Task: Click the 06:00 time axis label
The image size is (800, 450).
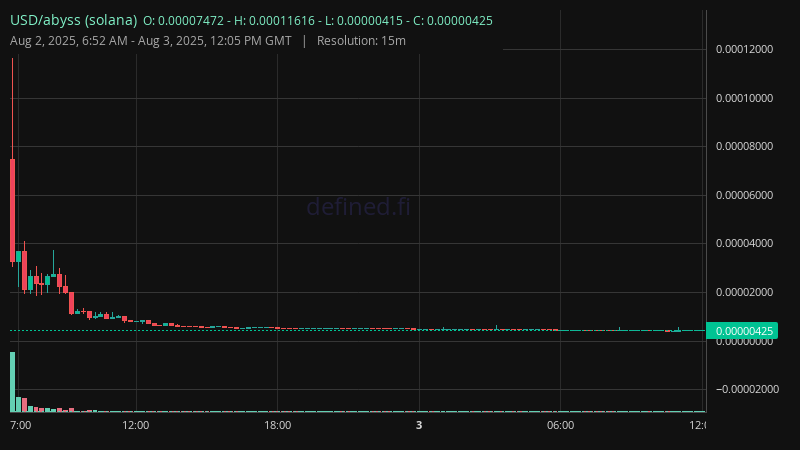Action: click(x=560, y=426)
